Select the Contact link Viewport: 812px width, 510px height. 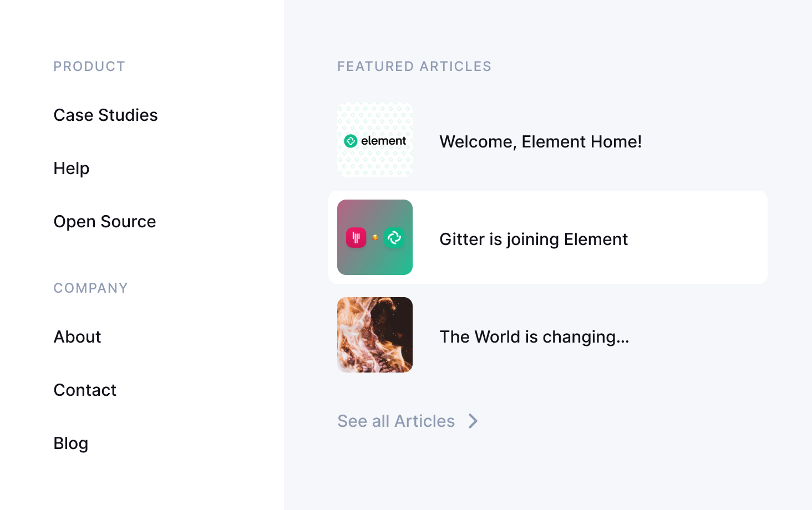click(85, 390)
